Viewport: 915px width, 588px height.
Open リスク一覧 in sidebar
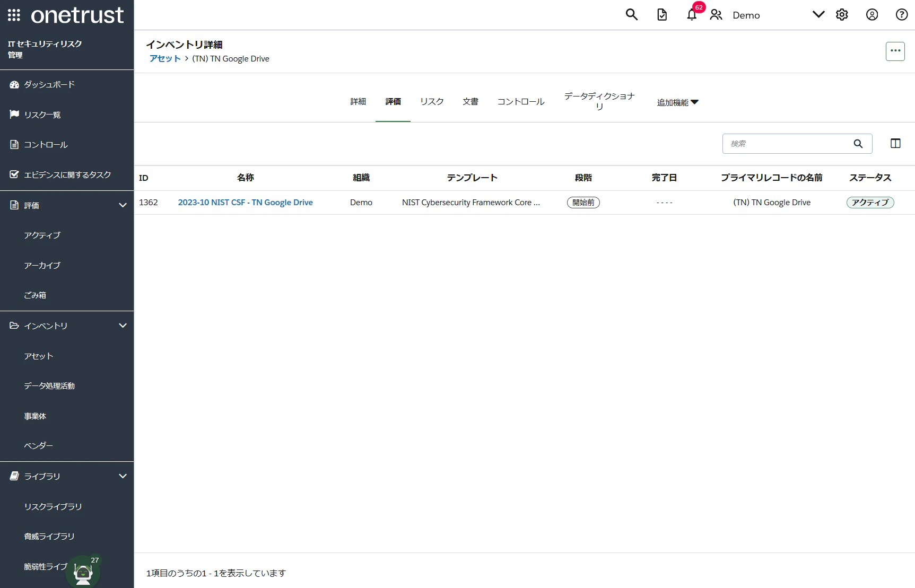point(42,115)
